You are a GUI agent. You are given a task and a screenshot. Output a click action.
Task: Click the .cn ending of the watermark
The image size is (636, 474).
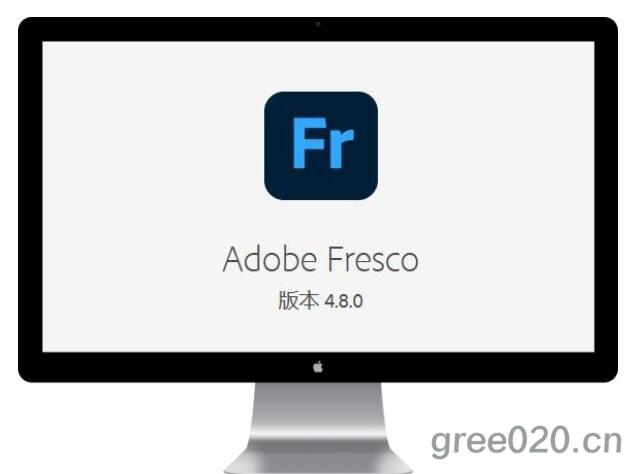[x=599, y=442]
